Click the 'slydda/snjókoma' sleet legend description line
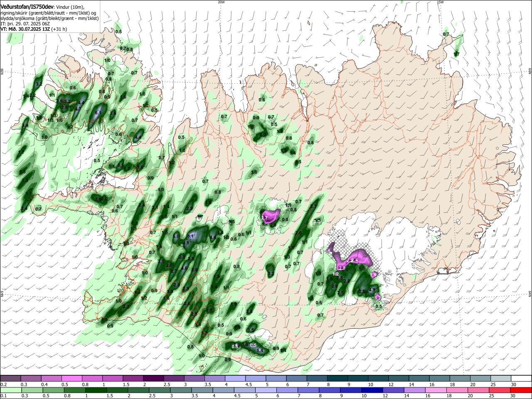 click(x=49, y=18)
